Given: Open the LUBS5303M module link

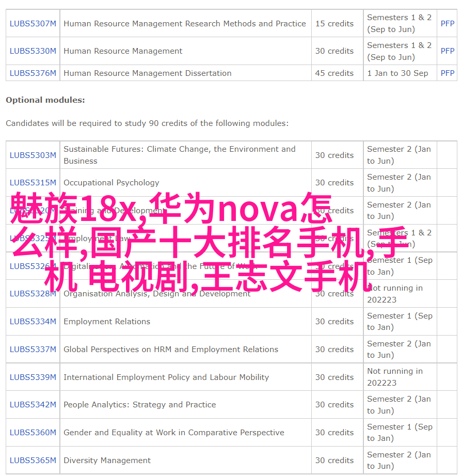Looking at the screenshot, I should pos(33,155).
